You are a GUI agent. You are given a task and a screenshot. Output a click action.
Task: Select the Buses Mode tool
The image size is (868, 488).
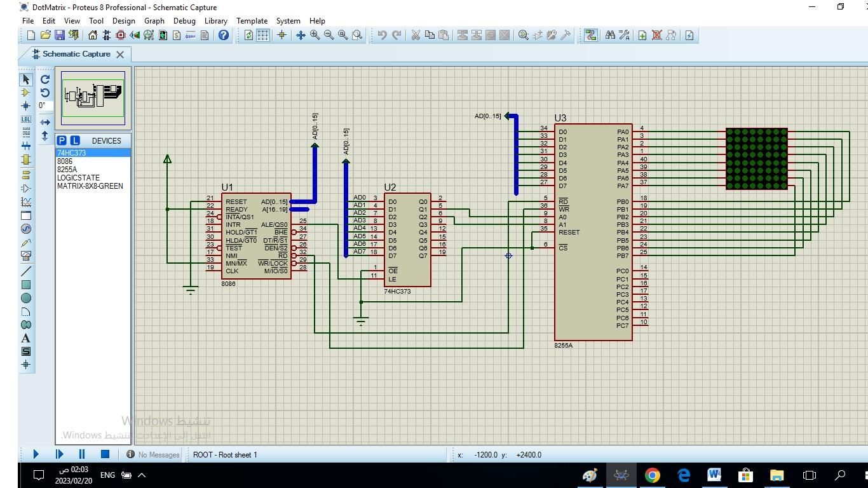pos(26,146)
